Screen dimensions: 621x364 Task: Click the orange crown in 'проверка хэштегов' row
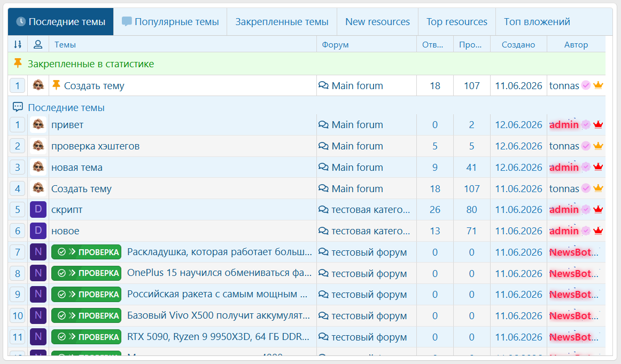pyautogui.click(x=598, y=146)
